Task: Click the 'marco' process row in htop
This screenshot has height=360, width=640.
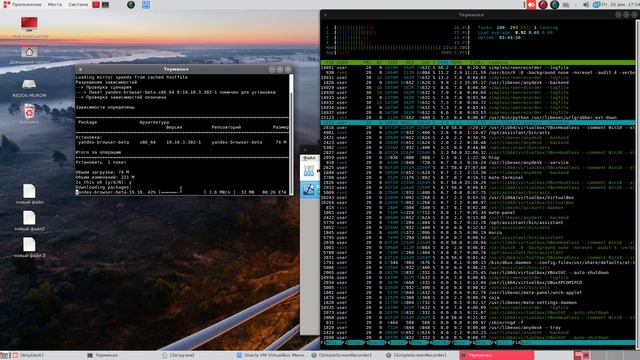Action: click(x=478, y=233)
